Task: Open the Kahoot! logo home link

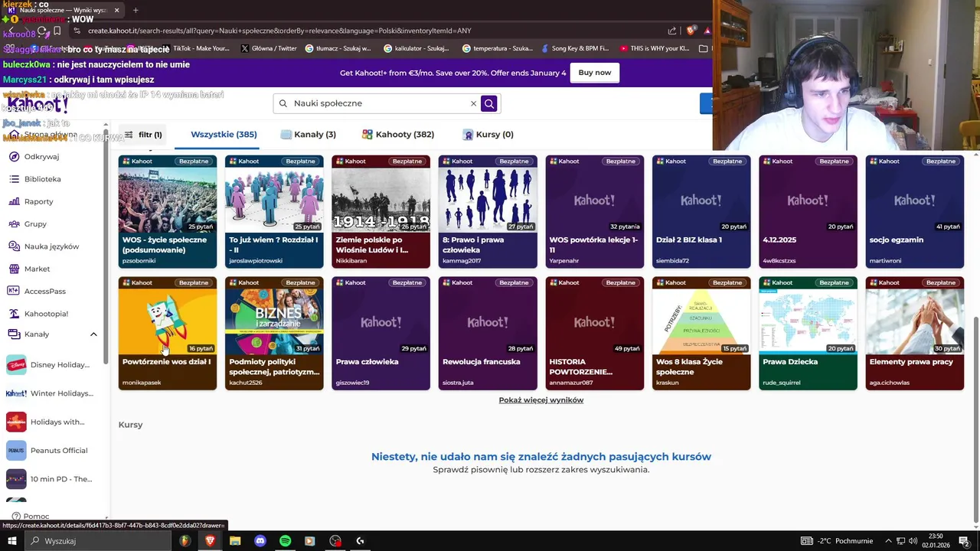Action: 37,105
